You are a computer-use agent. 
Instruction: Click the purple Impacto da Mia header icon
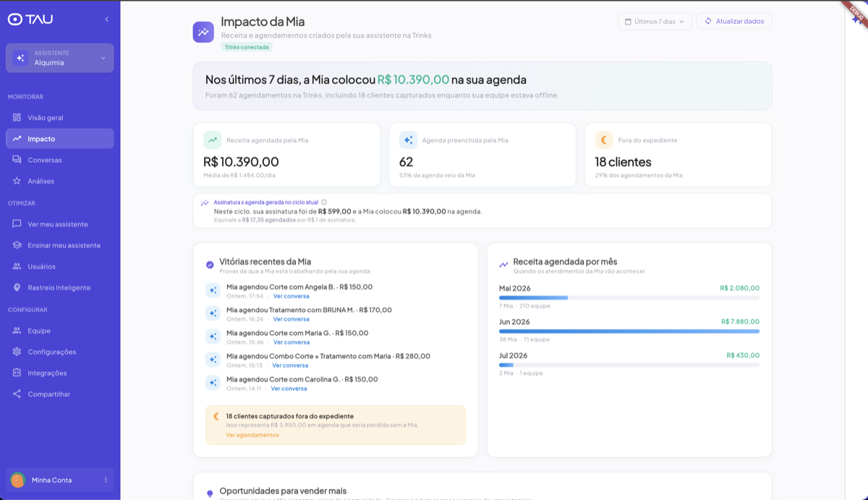tap(203, 32)
